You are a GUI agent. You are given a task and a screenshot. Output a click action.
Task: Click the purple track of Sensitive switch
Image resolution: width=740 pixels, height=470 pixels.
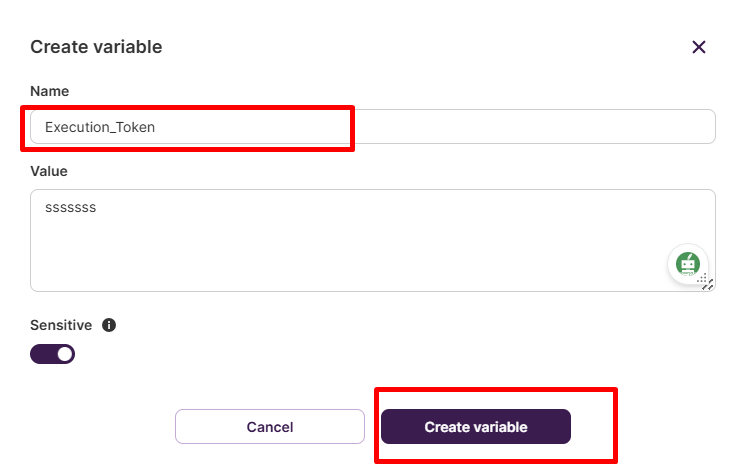[x=42, y=353]
